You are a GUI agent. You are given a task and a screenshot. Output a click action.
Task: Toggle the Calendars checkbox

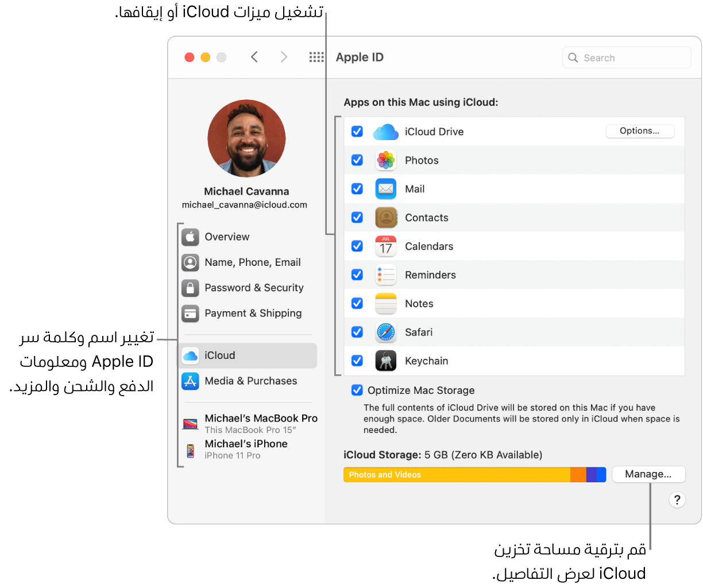click(x=357, y=246)
